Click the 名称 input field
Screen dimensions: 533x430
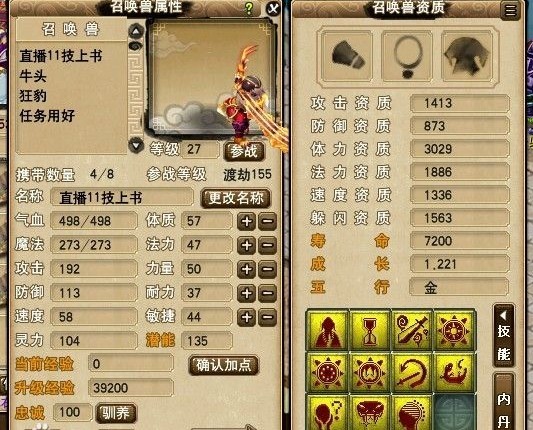122,197
